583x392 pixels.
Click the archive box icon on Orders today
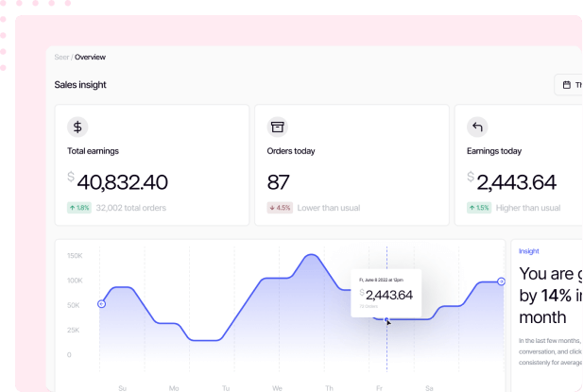tap(278, 127)
